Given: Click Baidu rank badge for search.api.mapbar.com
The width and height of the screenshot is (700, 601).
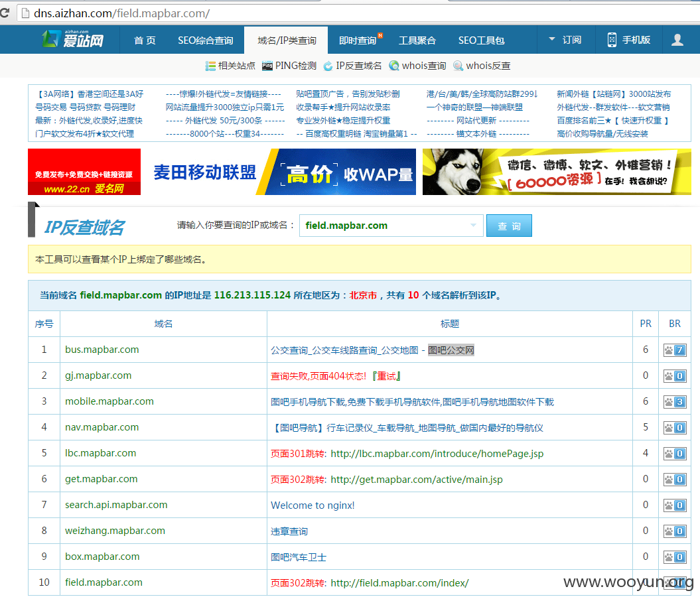Looking at the screenshot, I should (675, 505).
